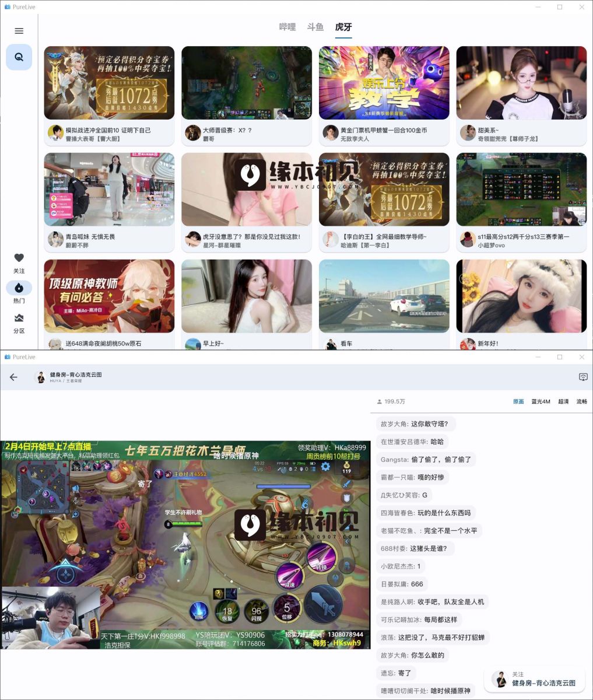Image resolution: width=593 pixels, height=700 pixels.
Task: Click the live video player in the room window
Action: [185, 545]
